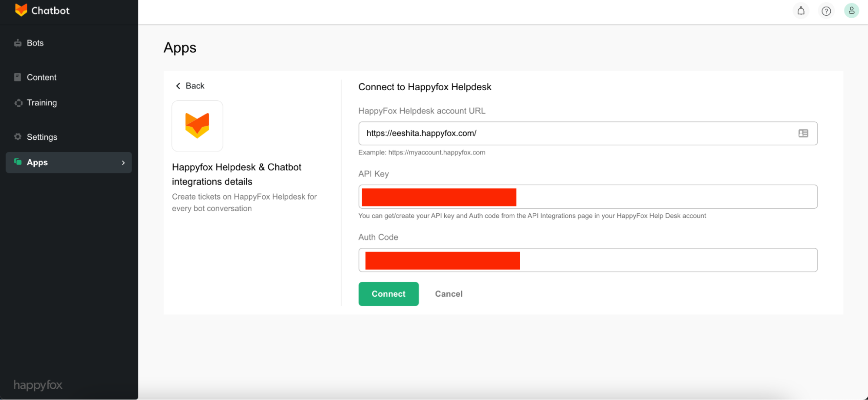Click the API key help text about API Integrations page
Image resolution: width=868 pixels, height=400 pixels.
coord(532,216)
